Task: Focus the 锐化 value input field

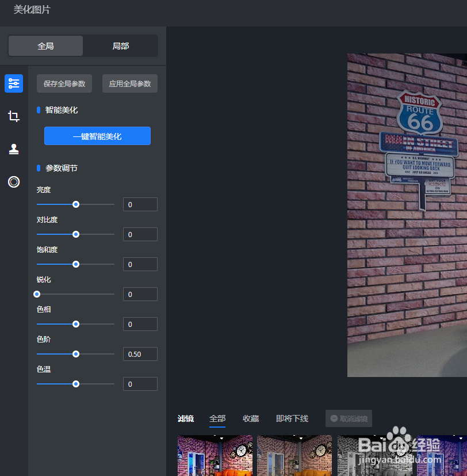Action: click(x=140, y=294)
